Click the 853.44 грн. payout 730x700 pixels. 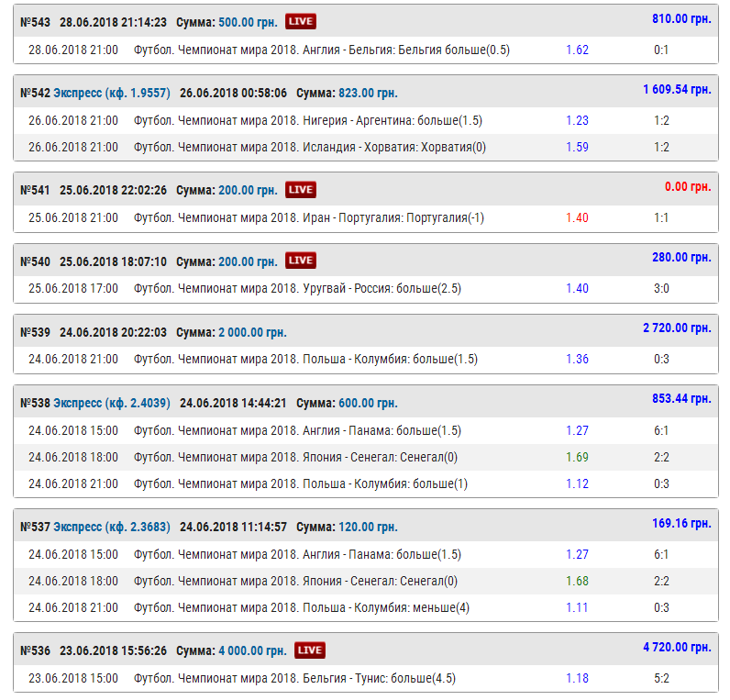681,398
